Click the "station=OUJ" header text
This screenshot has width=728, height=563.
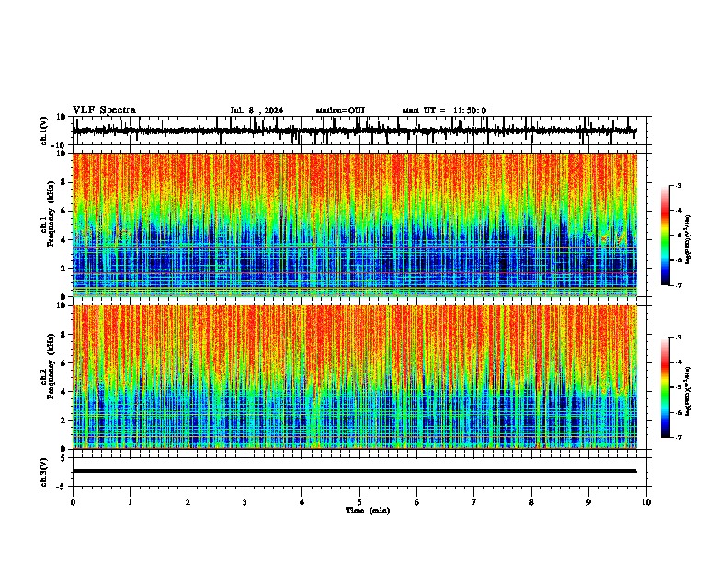340,110
